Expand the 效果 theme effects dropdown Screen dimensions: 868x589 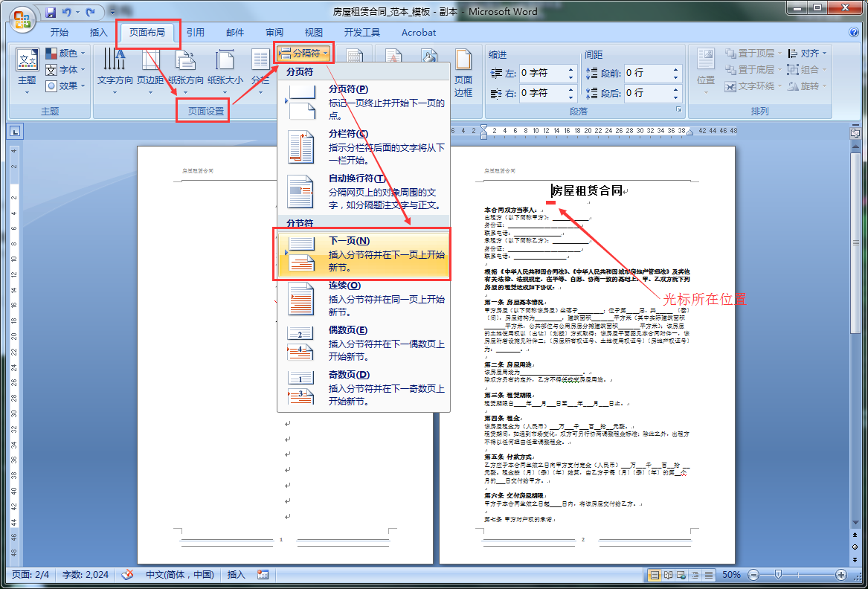[x=66, y=86]
